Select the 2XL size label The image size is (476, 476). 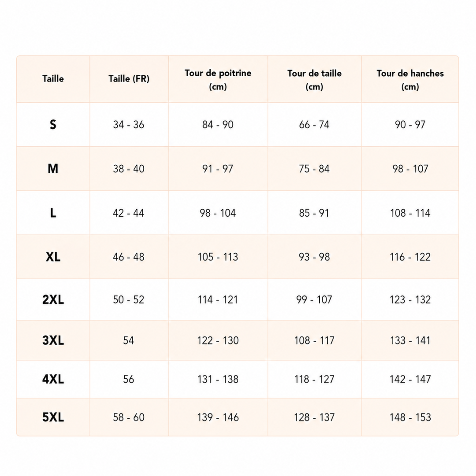tap(53, 300)
